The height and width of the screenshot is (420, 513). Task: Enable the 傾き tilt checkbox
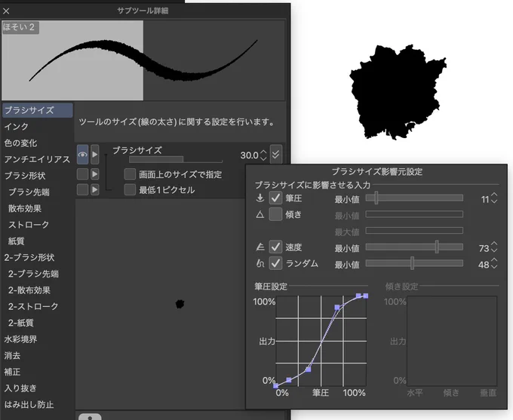click(x=275, y=214)
